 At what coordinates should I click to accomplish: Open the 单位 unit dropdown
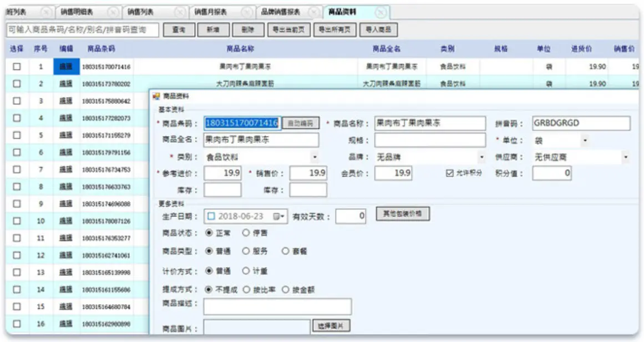tap(586, 139)
